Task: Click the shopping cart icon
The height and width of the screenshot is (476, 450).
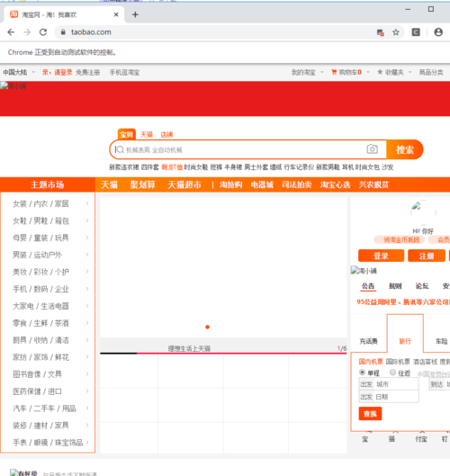Action: (x=334, y=72)
